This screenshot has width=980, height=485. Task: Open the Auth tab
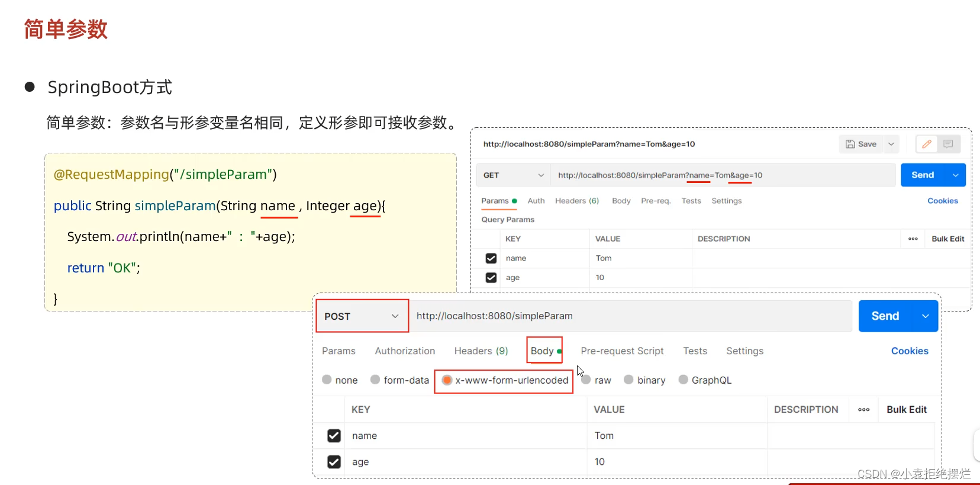pyautogui.click(x=536, y=201)
